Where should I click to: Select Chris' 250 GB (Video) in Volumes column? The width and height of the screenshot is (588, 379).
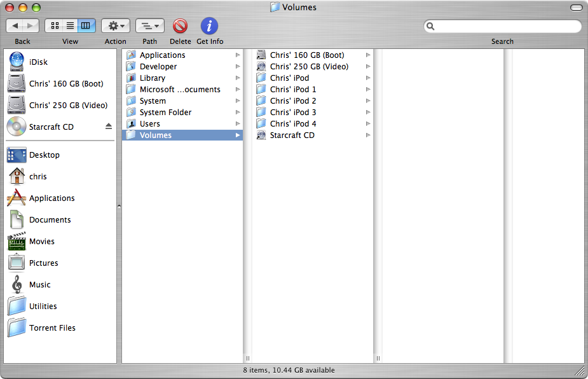(x=313, y=66)
